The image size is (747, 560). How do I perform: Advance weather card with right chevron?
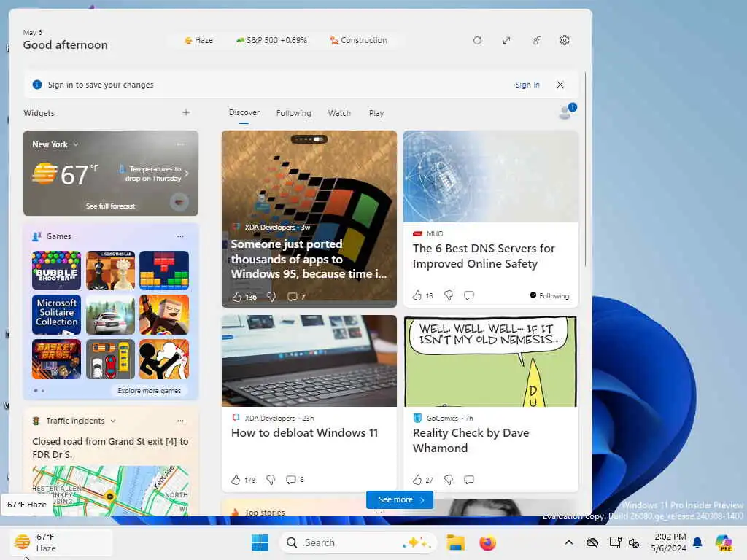[x=186, y=174]
